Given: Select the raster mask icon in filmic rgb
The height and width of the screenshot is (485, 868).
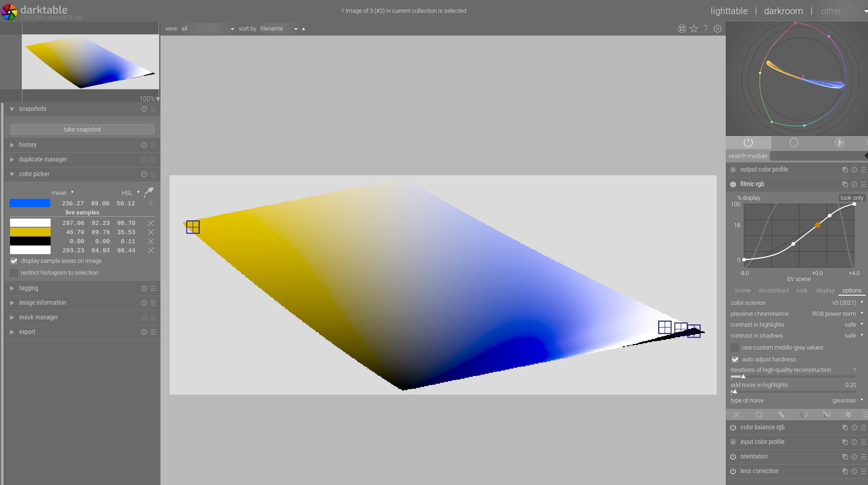Looking at the screenshot, I should tap(848, 415).
